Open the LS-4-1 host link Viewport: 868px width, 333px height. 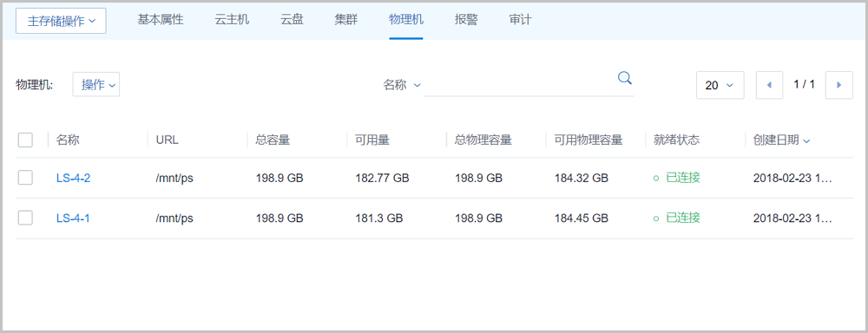pyautogui.click(x=73, y=219)
